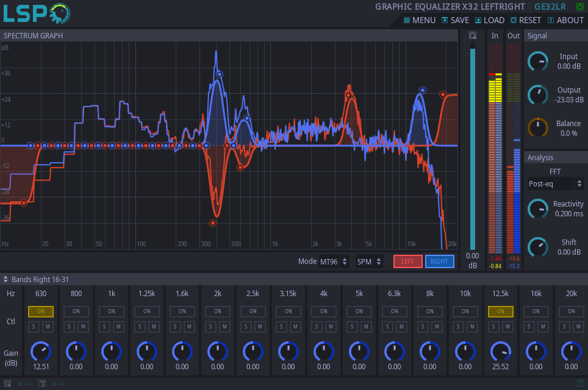The image size is (588, 390).
Task: Click SAVE in the top menu
Action: (455, 20)
